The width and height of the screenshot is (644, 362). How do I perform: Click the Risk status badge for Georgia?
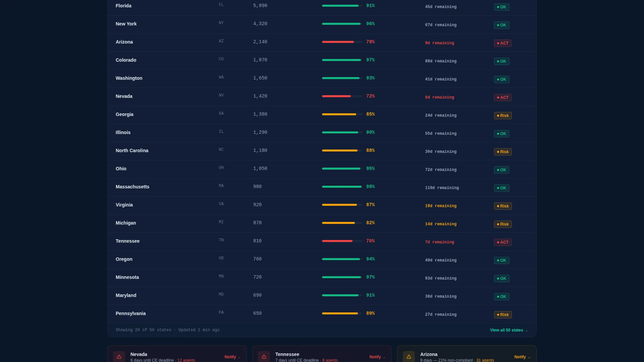point(503,116)
